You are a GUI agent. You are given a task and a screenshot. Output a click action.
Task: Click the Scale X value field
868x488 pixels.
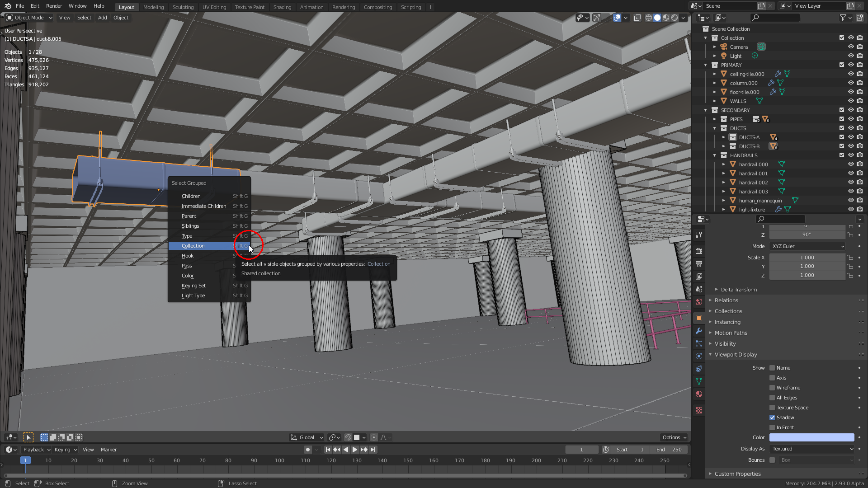point(807,258)
